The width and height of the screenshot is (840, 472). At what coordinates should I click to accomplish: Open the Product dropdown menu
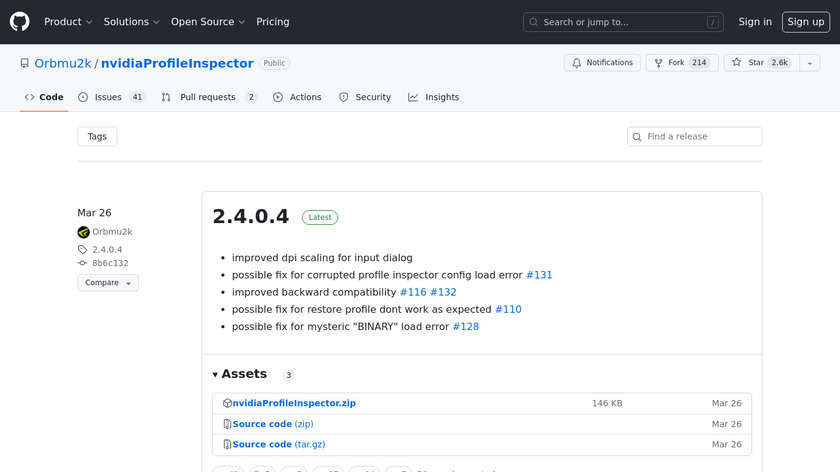tap(68, 22)
